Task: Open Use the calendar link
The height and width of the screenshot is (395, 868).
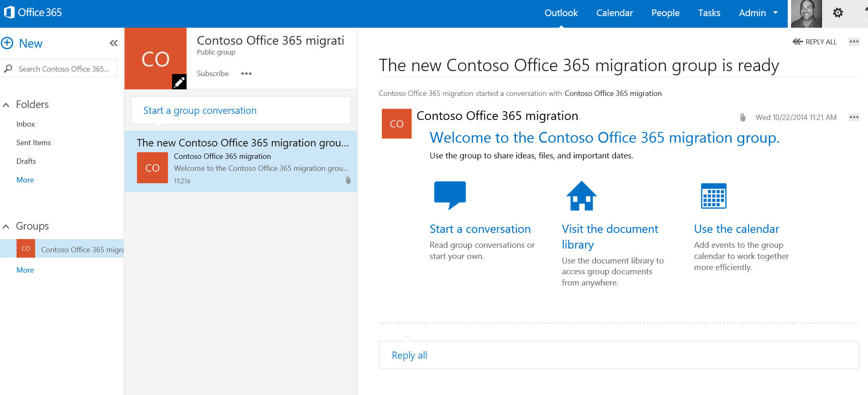Action: (x=736, y=229)
